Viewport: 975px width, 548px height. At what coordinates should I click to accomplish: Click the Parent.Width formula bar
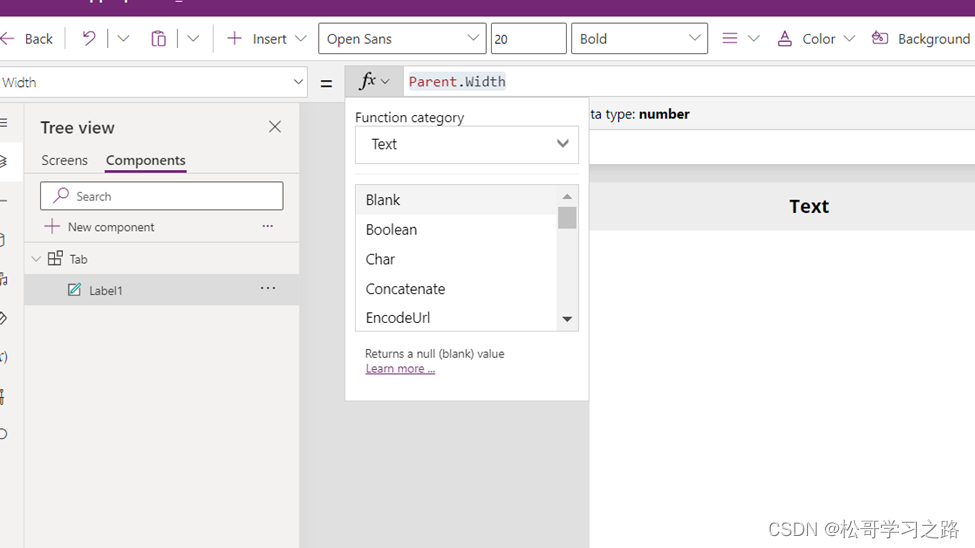[x=689, y=81]
